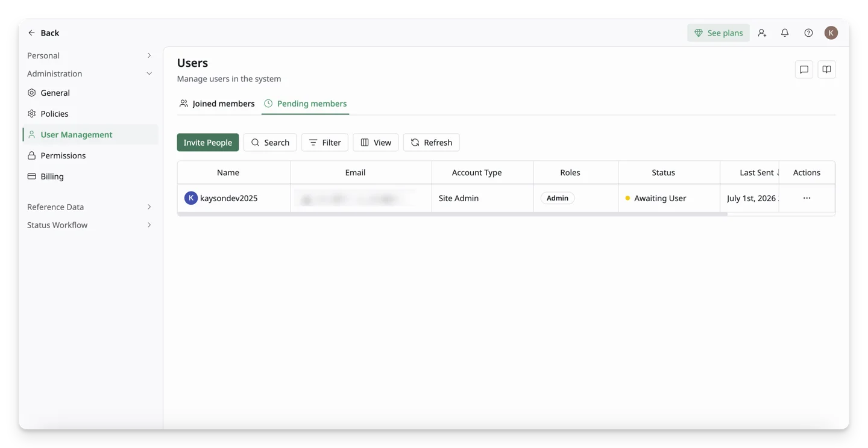This screenshot has width=868, height=448.
Task: Expand the Status Workflow section
Action: pos(89,225)
